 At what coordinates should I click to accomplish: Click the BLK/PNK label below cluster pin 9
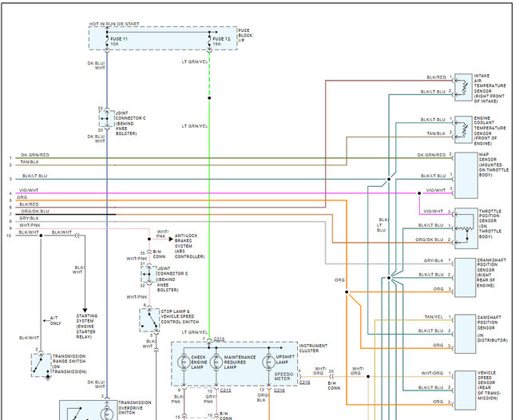(176, 399)
